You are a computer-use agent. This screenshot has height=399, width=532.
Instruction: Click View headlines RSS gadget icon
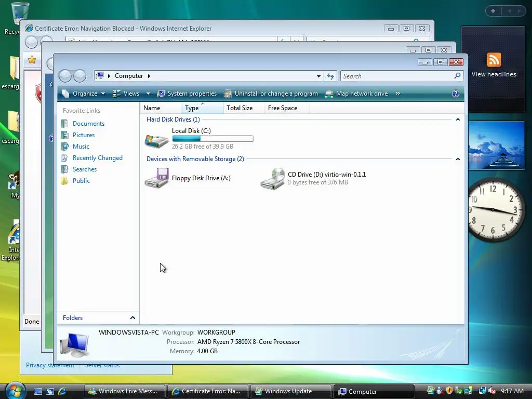494,60
